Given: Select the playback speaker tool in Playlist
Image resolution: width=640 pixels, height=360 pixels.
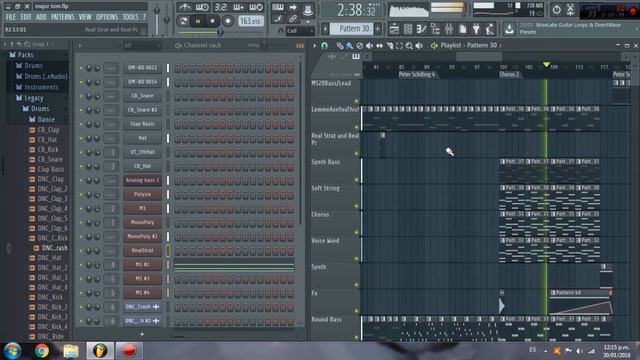Looking at the screenshot, I should pyautogui.click(x=419, y=46).
